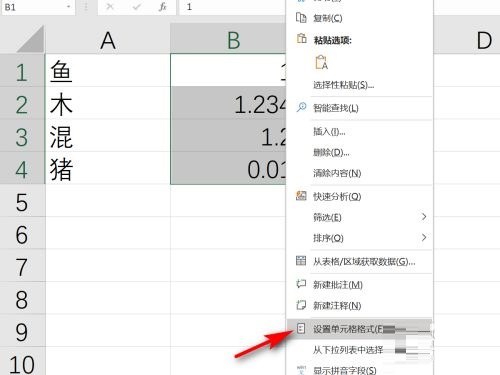Click empty cell A5

[108, 201]
